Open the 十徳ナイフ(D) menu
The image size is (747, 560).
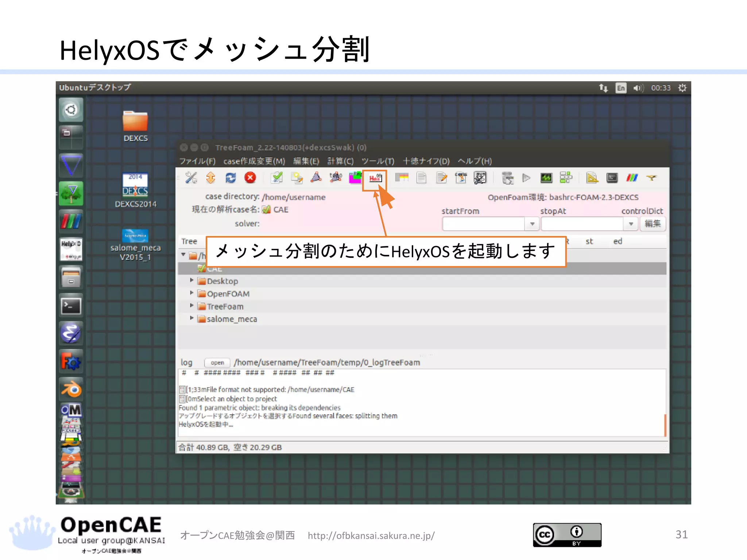pos(426,161)
